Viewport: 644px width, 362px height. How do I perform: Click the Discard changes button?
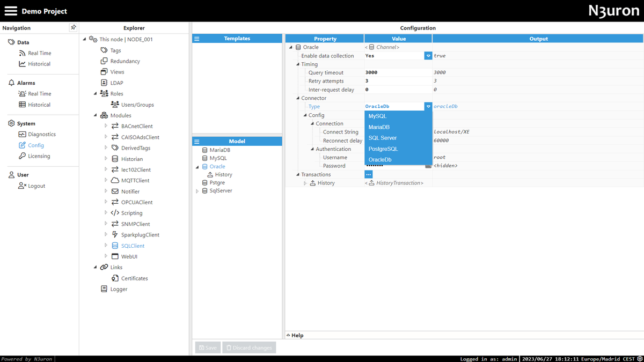point(249,348)
